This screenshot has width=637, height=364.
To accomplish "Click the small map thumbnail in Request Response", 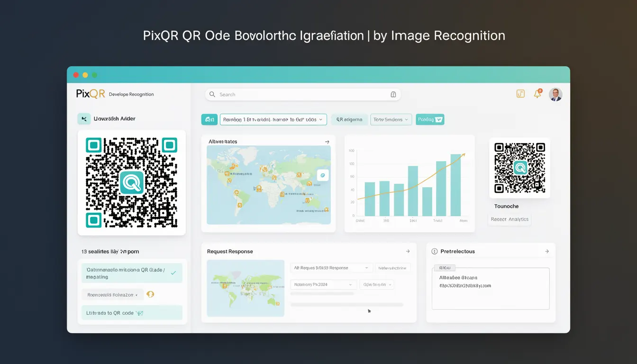I will tap(246, 288).
